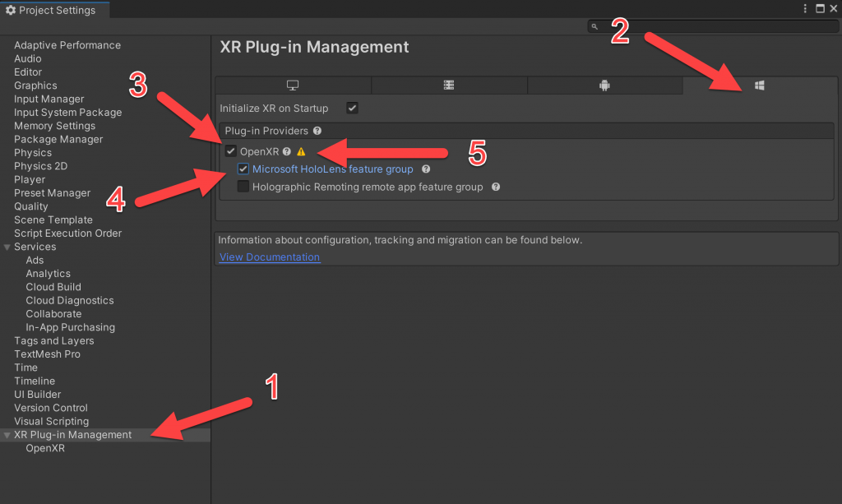Select Physics settings
The height and width of the screenshot is (504, 842).
[x=33, y=152]
